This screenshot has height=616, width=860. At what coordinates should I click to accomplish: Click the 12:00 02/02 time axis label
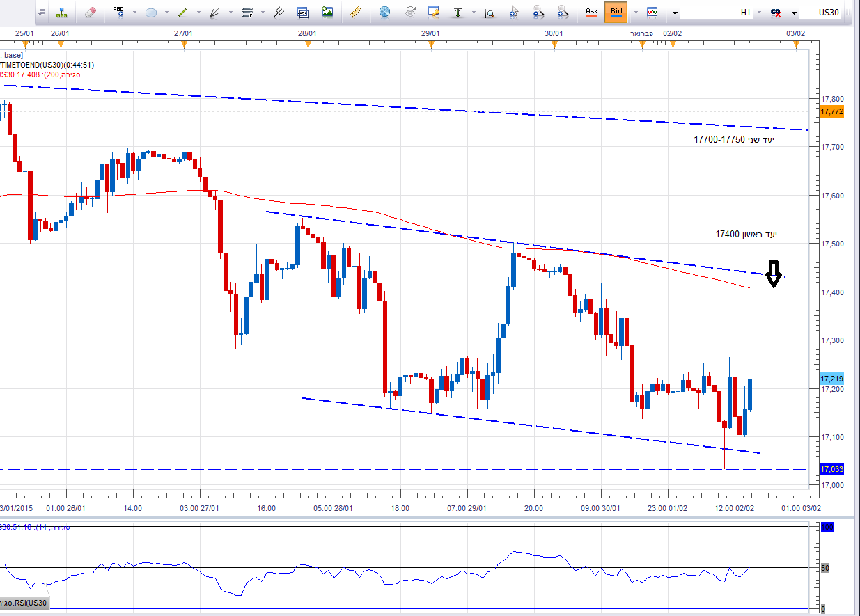pyautogui.click(x=735, y=508)
